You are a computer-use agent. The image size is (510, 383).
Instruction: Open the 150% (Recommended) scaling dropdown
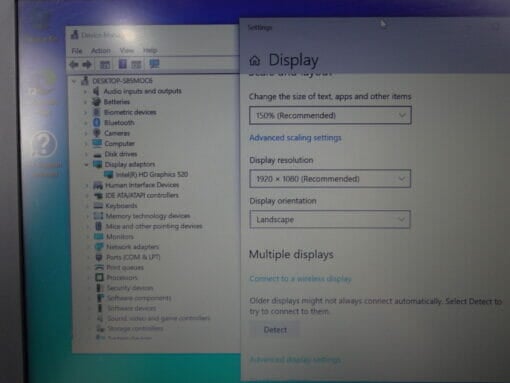330,115
